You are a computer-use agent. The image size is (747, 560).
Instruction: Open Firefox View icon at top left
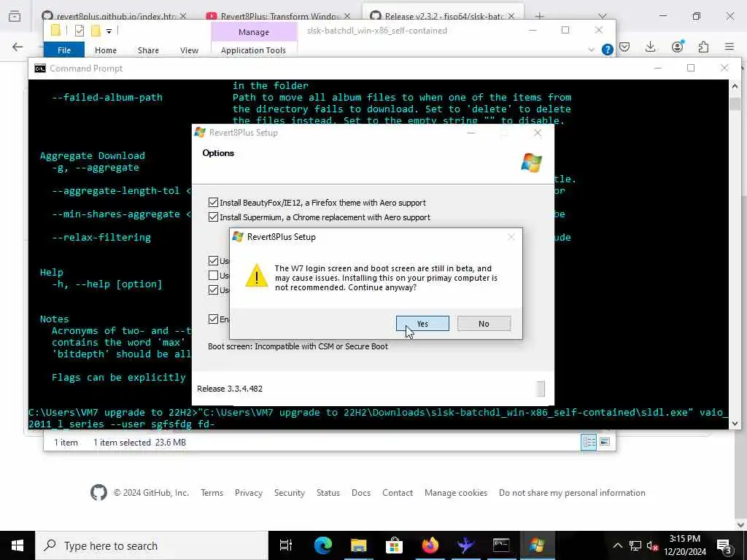(x=15, y=16)
